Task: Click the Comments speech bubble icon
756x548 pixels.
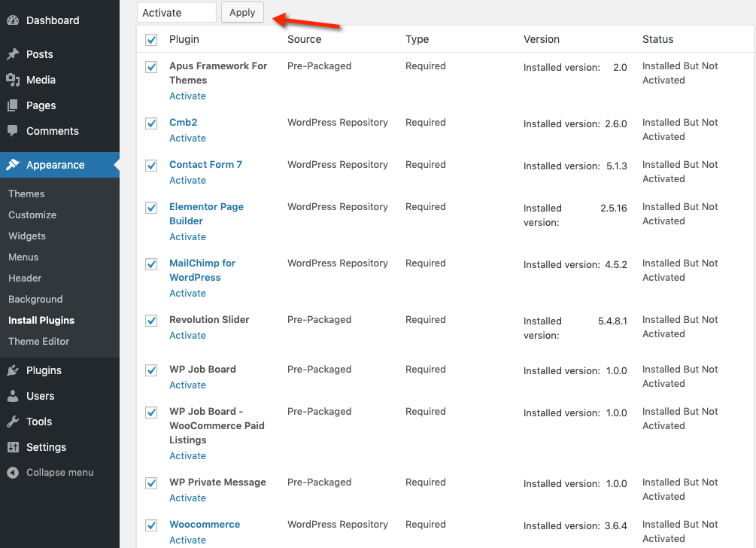Action: (x=13, y=131)
